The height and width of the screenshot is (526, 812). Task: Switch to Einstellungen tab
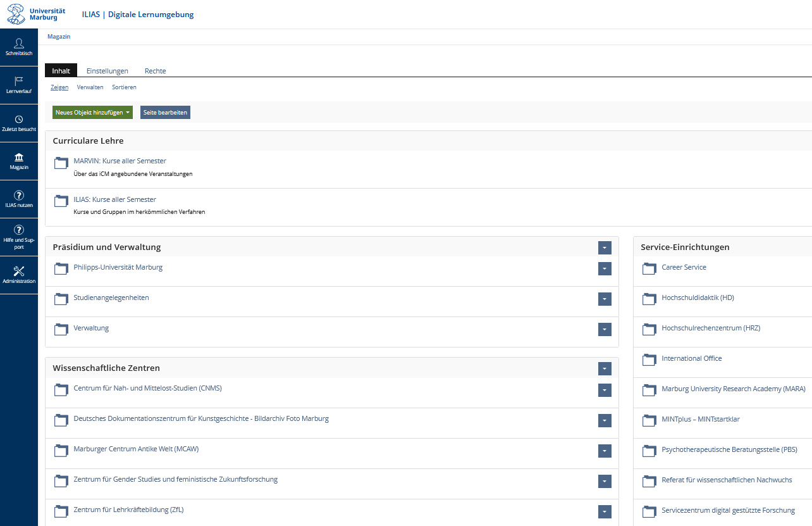click(108, 71)
